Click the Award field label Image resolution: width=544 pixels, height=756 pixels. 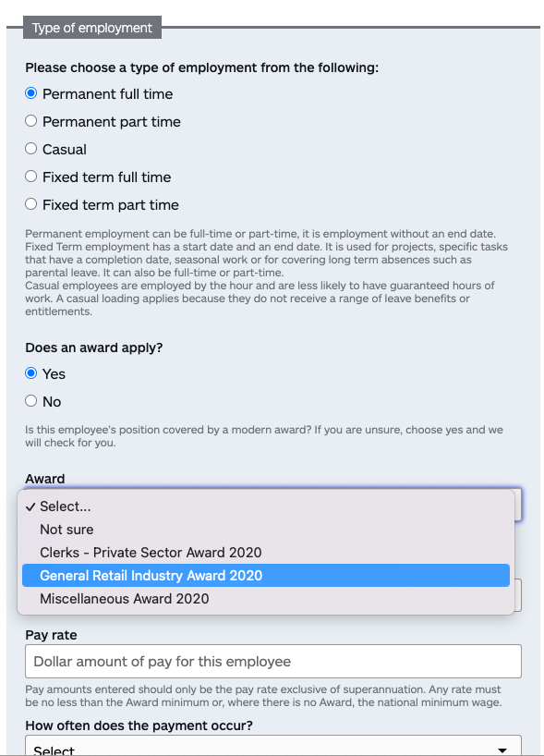(x=45, y=479)
